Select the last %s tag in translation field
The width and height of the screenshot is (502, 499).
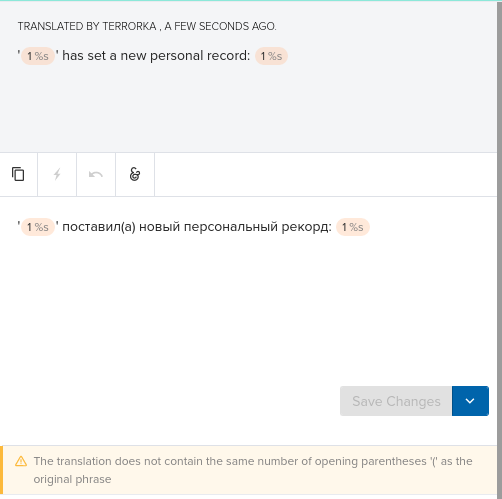click(x=353, y=227)
